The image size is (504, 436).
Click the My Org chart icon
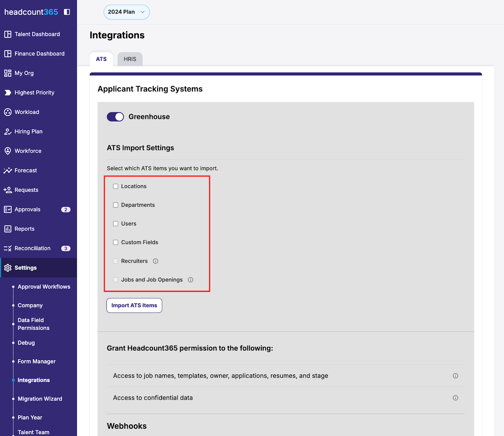point(8,73)
